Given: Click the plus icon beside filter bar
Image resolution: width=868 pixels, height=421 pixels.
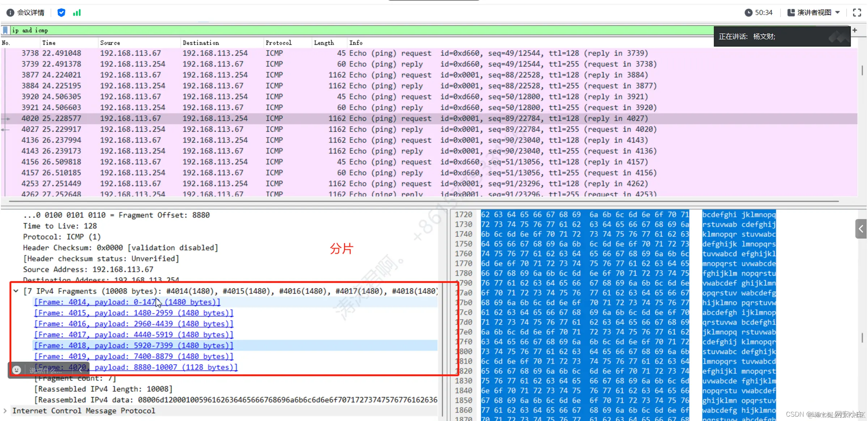Looking at the screenshot, I should 855,30.
